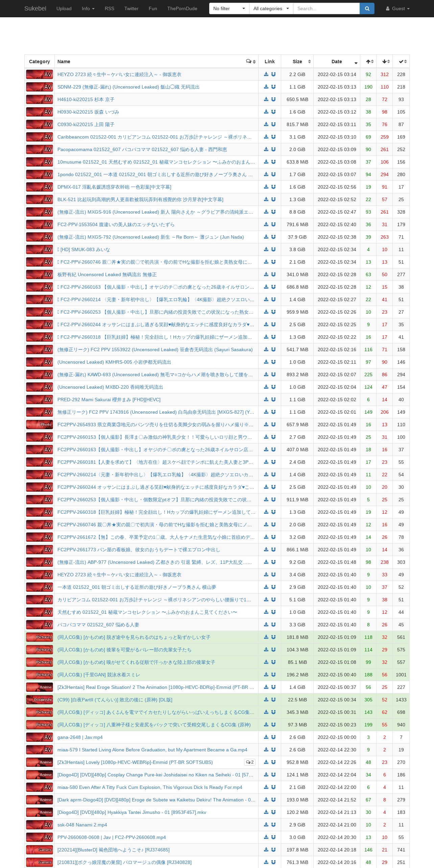
Task: Open SMUK-083 みいな torrent page
Action: [84, 249]
